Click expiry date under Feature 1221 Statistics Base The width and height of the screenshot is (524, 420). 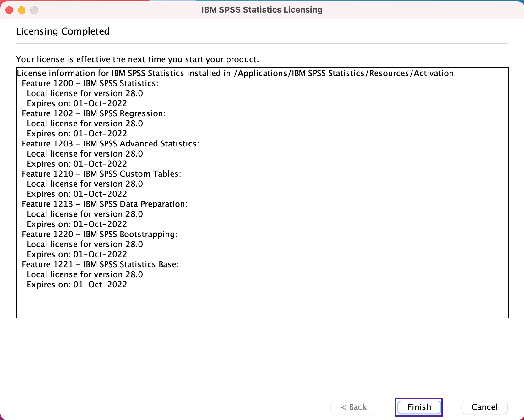[x=77, y=285]
